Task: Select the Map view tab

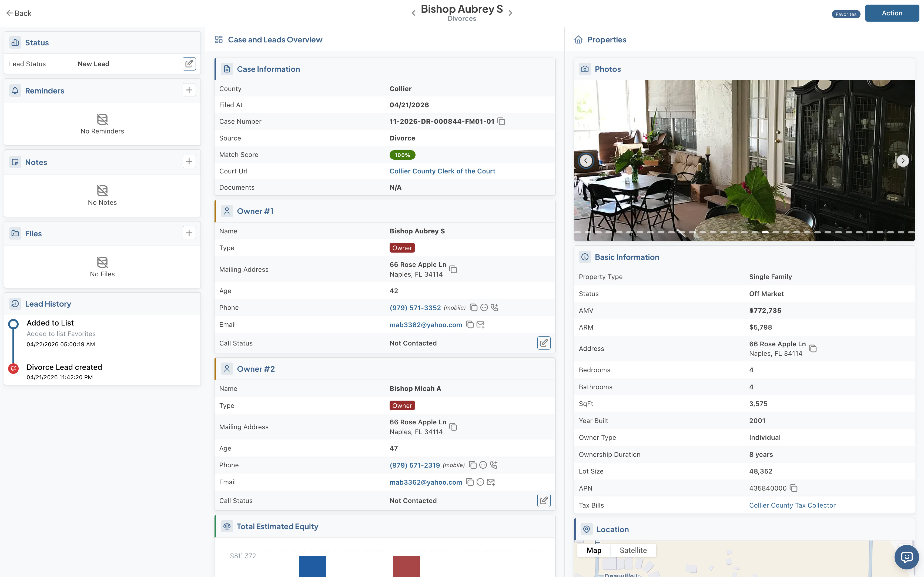Action: tap(594, 550)
